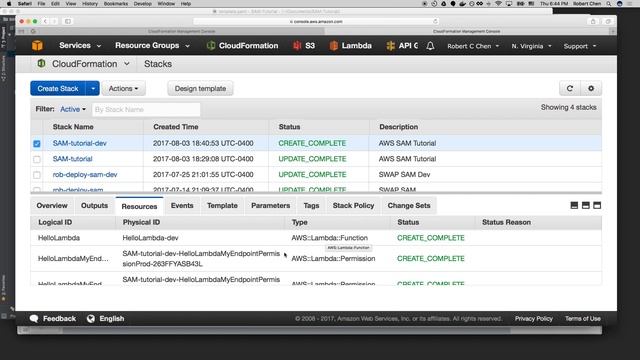Sort by the Created Time column header
640x360 pixels.
pyautogui.click(x=176, y=127)
